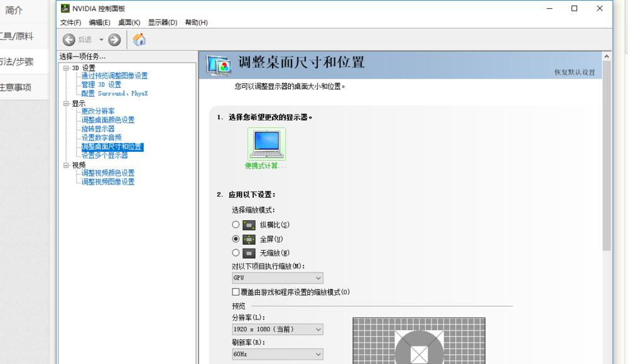The image size is (628, 364).
Task: Click scrollbar up arrow
Action: [607, 56]
